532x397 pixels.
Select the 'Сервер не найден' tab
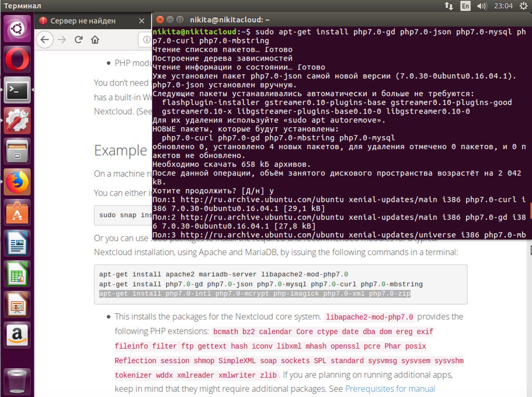(92, 21)
